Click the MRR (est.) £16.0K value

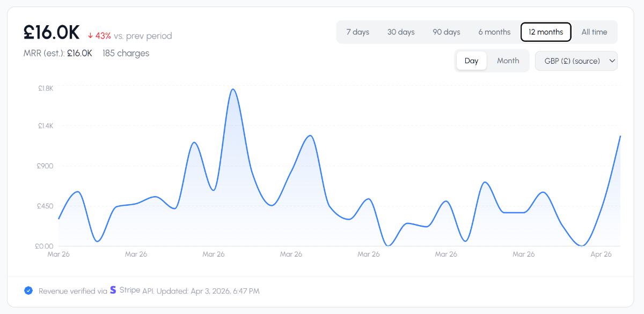click(79, 53)
